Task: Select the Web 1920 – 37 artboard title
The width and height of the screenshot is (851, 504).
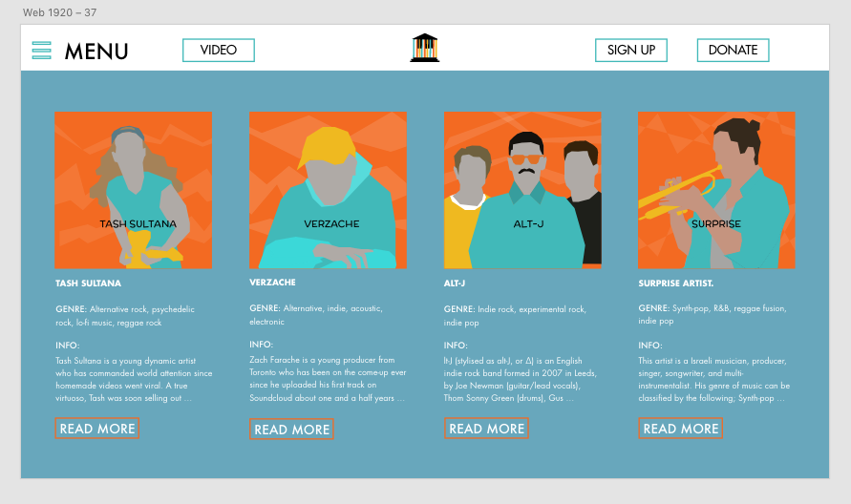Action: 60,12
